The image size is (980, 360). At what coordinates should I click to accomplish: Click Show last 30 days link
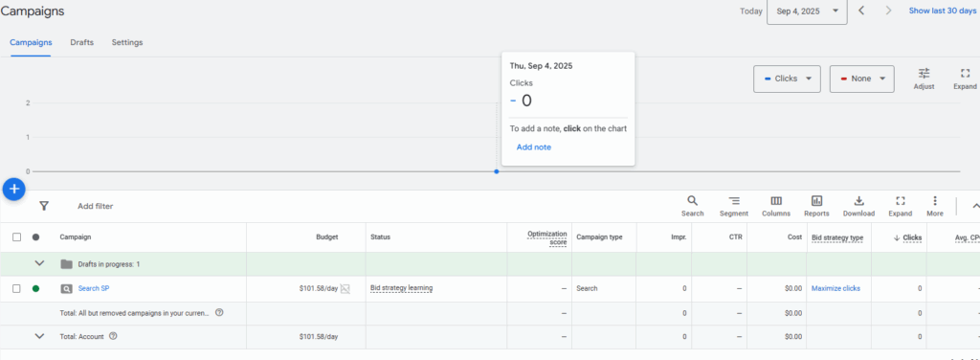click(x=942, y=11)
